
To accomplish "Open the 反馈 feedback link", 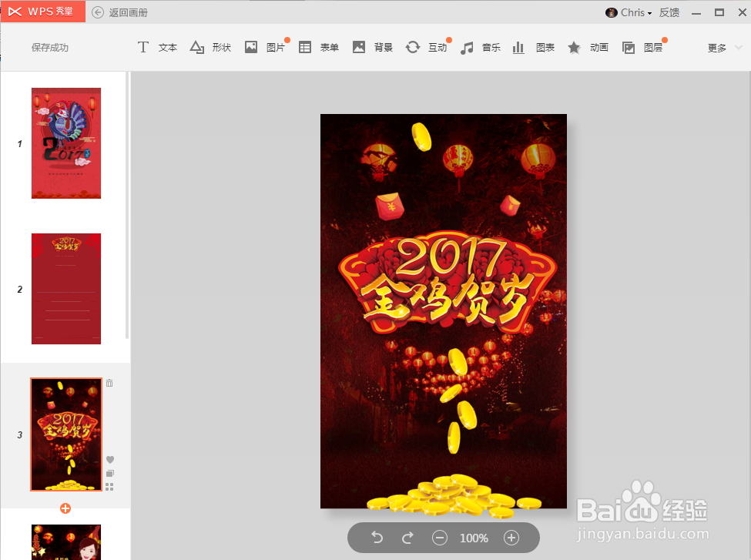I will pyautogui.click(x=669, y=12).
